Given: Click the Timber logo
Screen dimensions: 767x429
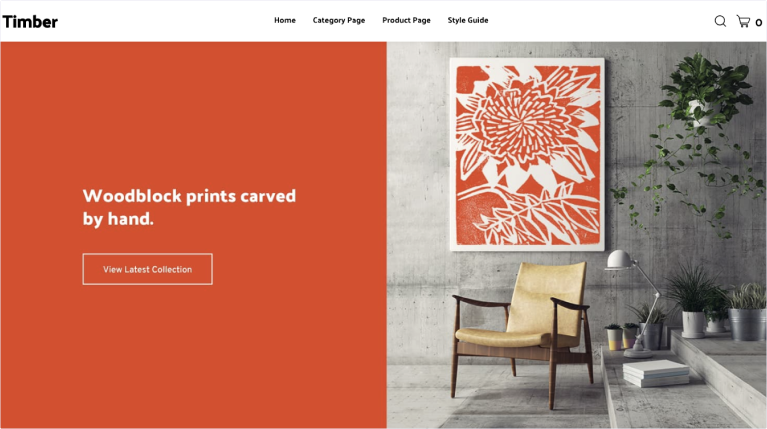Looking at the screenshot, I should [x=30, y=22].
